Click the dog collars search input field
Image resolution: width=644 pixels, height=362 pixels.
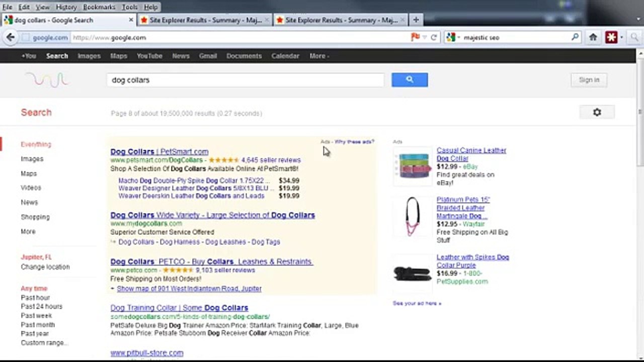coord(245,80)
